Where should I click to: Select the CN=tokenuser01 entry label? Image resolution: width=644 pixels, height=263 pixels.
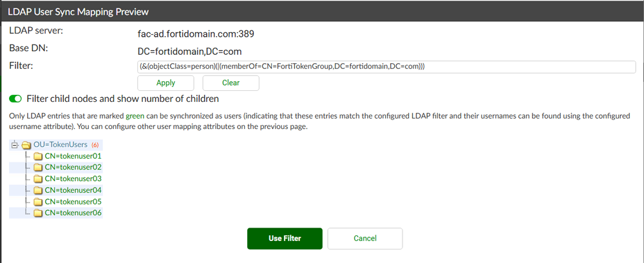(x=73, y=156)
